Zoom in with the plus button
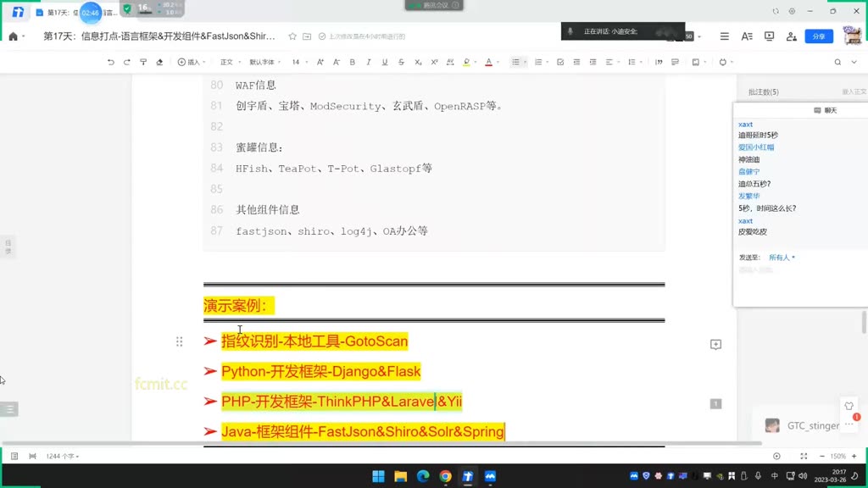The width and height of the screenshot is (868, 488). 854,456
